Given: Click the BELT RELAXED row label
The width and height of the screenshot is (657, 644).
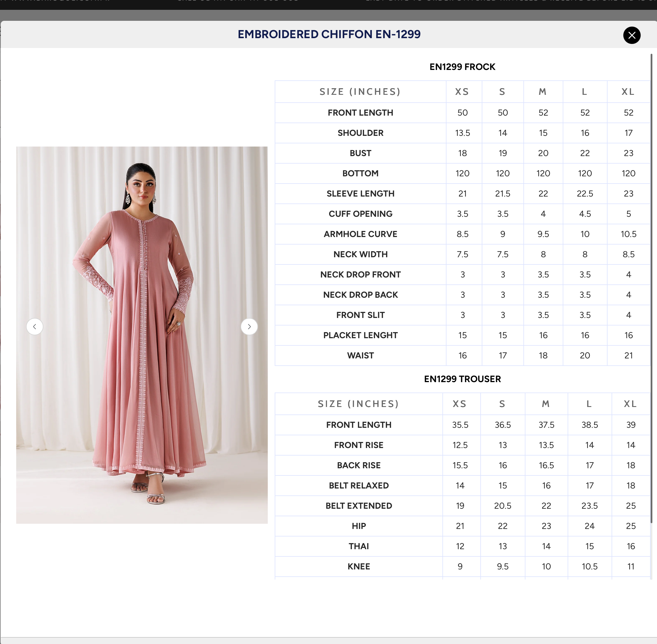Looking at the screenshot, I should click(359, 485).
